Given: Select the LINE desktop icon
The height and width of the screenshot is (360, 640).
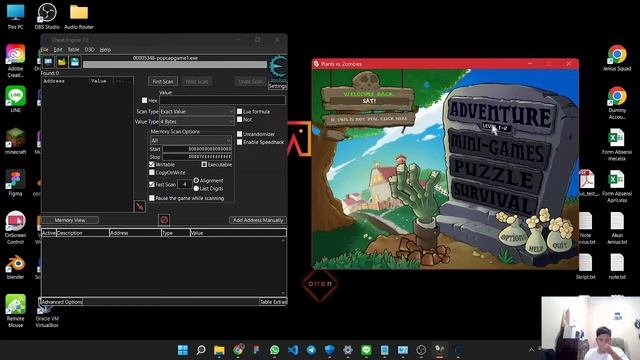Looking at the screenshot, I should 16,99.
